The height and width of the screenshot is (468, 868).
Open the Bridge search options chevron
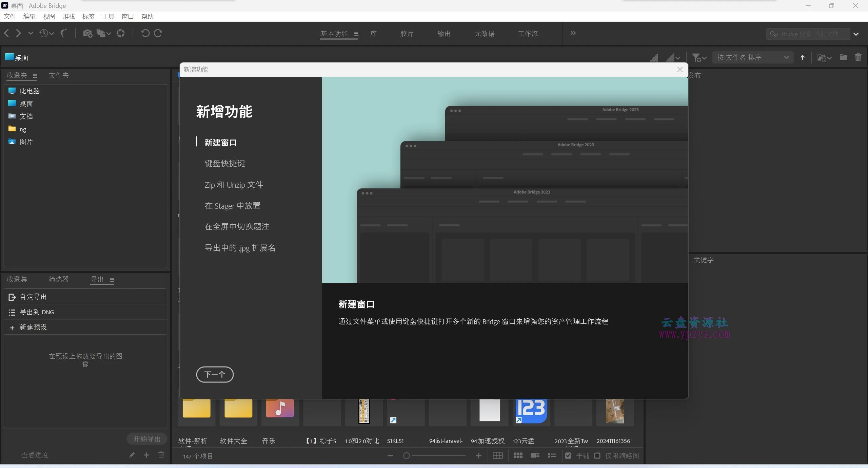[x=856, y=34]
